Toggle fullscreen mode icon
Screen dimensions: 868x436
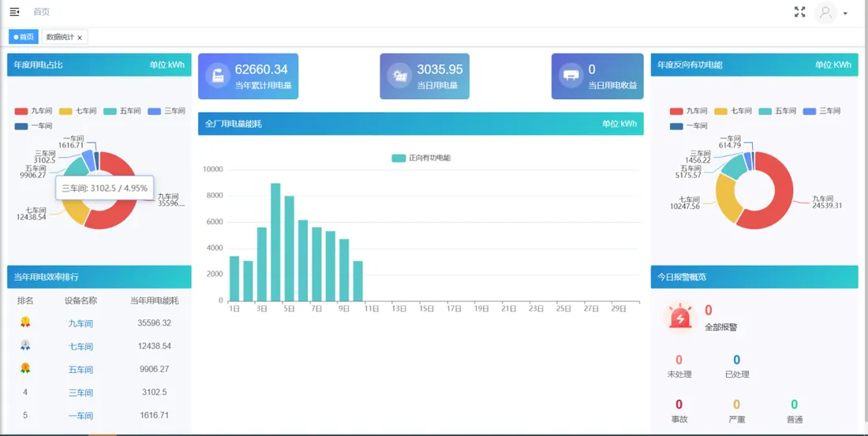799,12
